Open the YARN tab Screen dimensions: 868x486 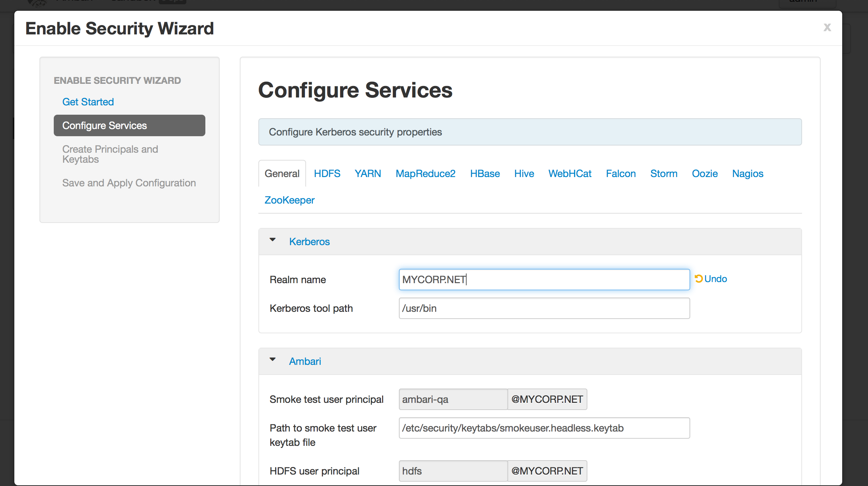368,173
